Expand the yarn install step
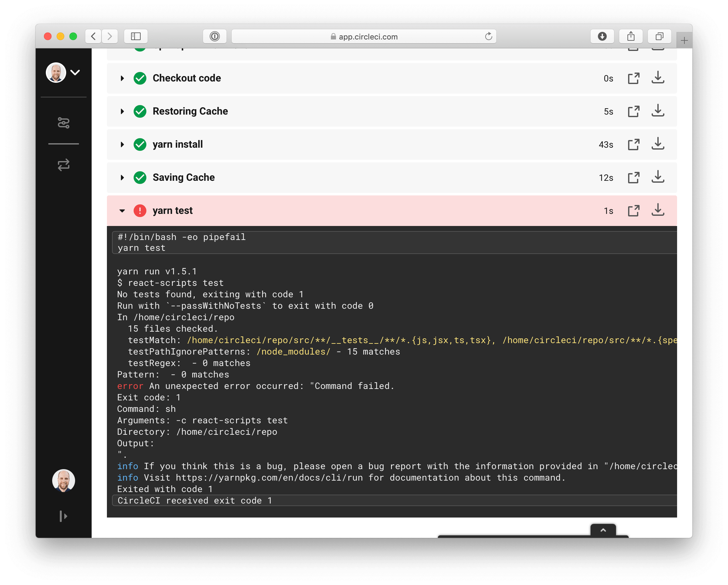This screenshot has height=585, width=728. pos(122,144)
